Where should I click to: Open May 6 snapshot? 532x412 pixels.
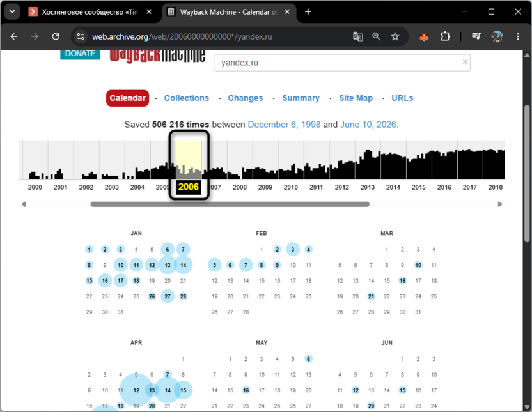click(x=308, y=359)
